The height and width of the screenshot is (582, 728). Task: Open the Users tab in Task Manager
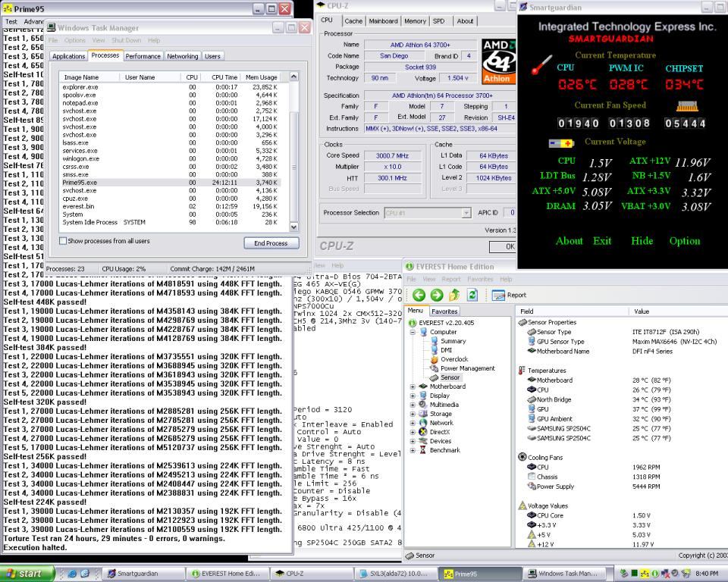tap(212, 56)
